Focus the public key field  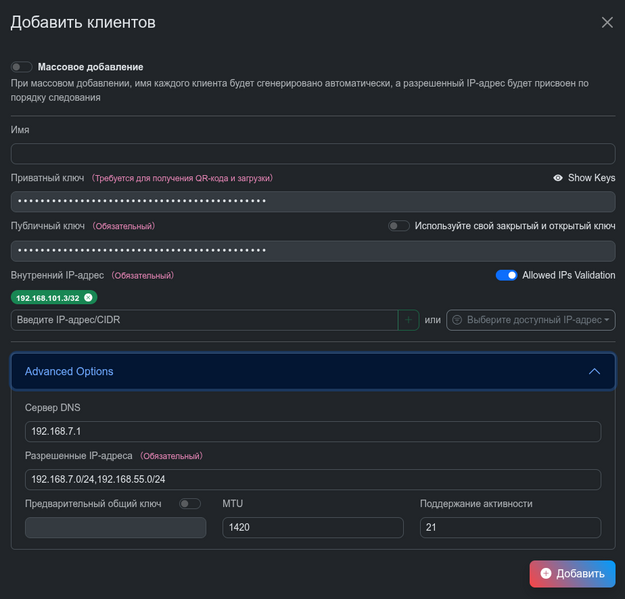(x=312, y=250)
